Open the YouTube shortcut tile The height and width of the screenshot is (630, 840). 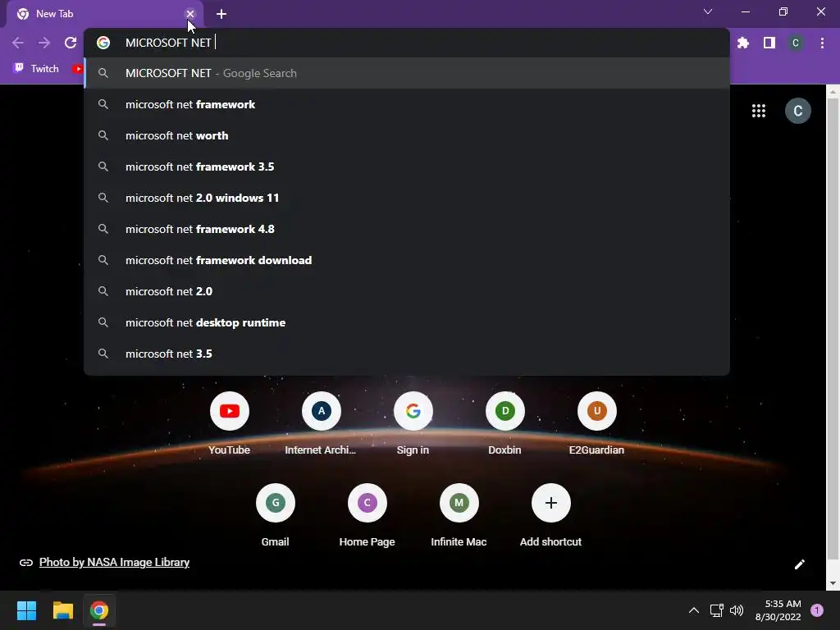click(230, 423)
